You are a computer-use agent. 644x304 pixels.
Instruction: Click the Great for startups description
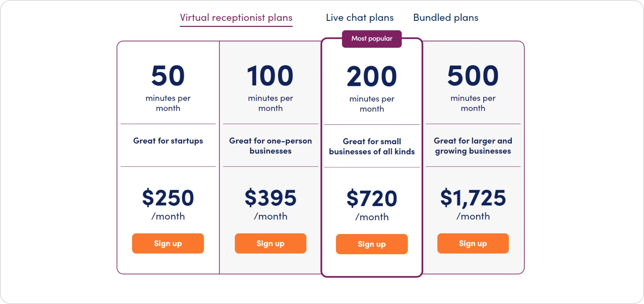[x=168, y=141]
